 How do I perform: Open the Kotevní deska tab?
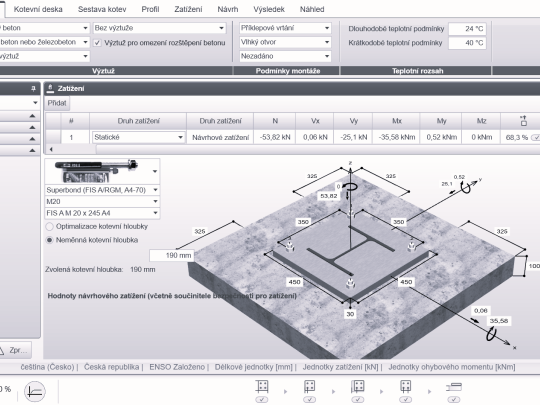point(38,9)
